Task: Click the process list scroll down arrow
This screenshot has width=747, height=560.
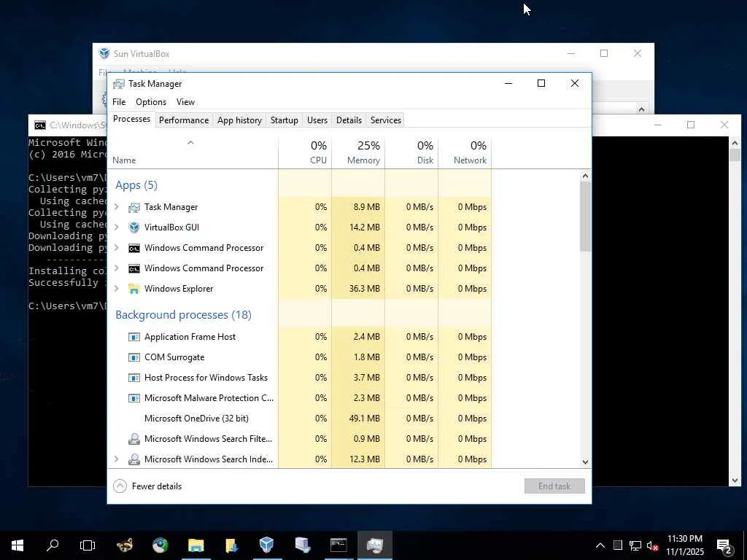Action: [x=586, y=462]
